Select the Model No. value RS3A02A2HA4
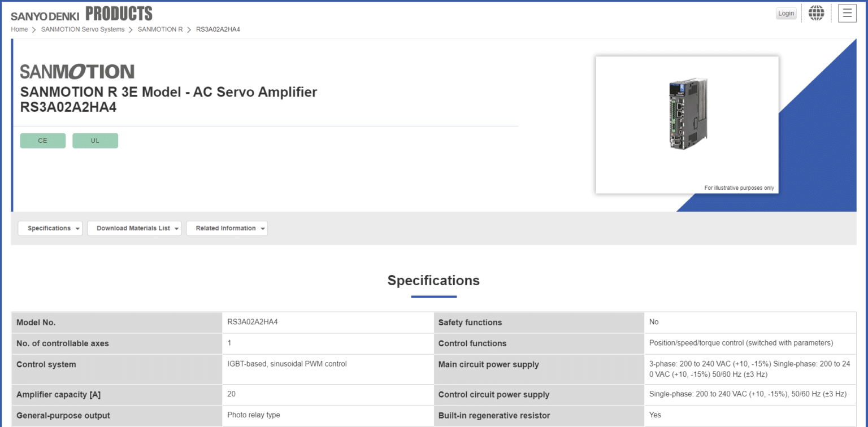The width and height of the screenshot is (868, 427). tap(252, 322)
